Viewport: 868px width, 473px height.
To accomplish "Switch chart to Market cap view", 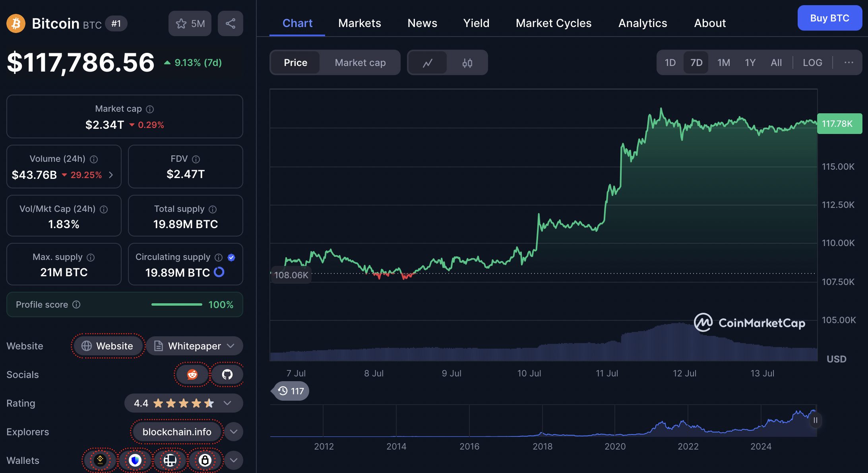I will coord(360,62).
